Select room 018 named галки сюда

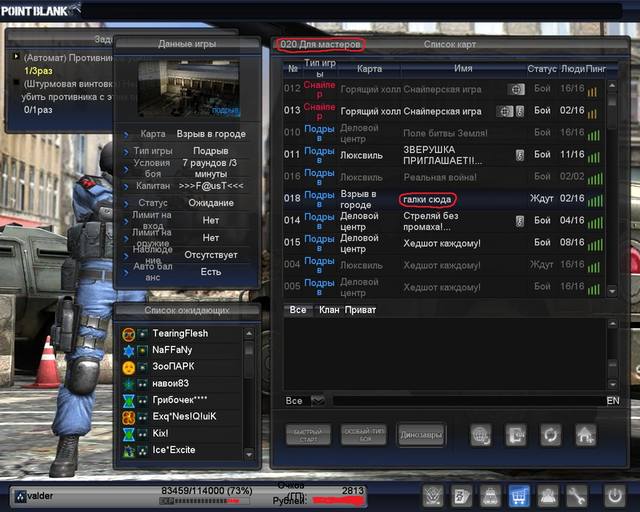[x=443, y=199]
